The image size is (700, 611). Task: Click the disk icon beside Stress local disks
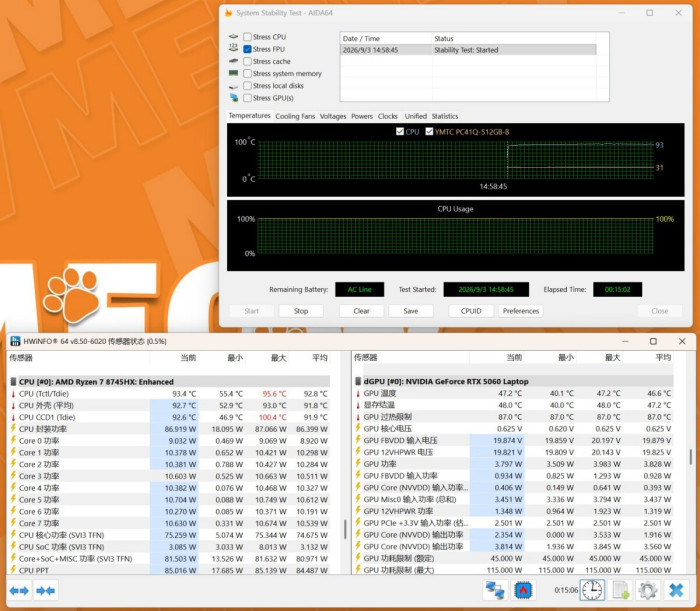pyautogui.click(x=233, y=86)
